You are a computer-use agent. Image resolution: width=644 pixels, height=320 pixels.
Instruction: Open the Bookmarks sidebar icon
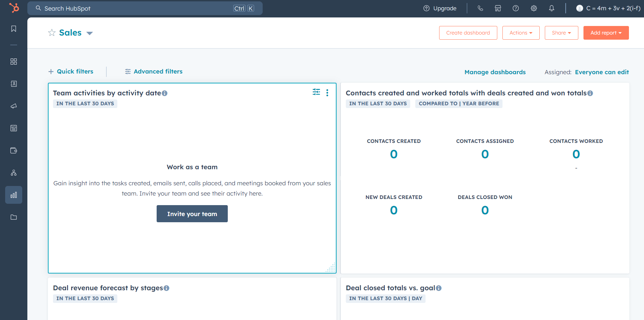(x=14, y=29)
